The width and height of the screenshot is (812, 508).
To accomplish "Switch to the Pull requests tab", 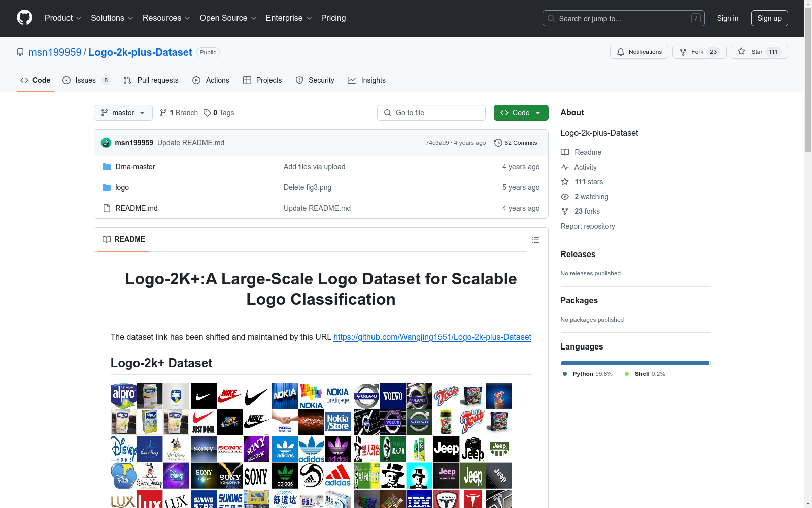I will point(151,80).
